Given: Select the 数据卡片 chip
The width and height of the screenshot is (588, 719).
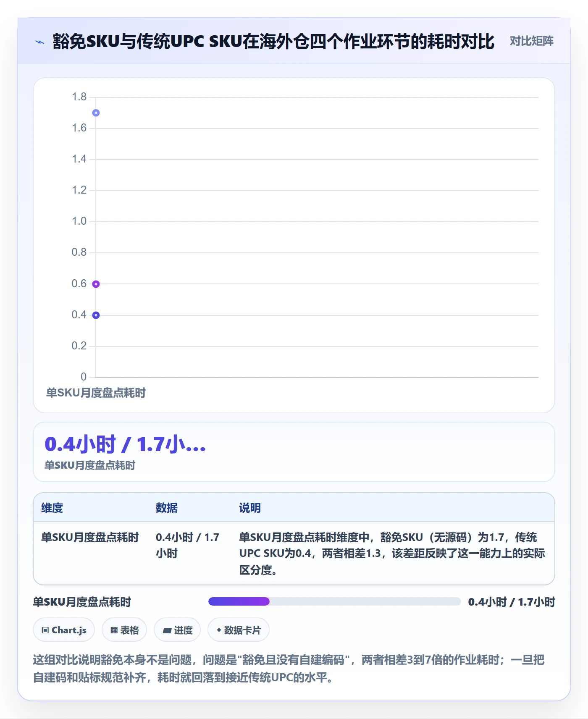Looking at the screenshot, I should point(239,630).
